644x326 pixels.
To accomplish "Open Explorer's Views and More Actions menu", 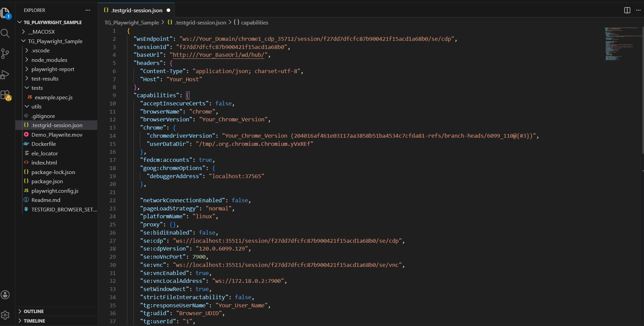I will pyautogui.click(x=88, y=10).
